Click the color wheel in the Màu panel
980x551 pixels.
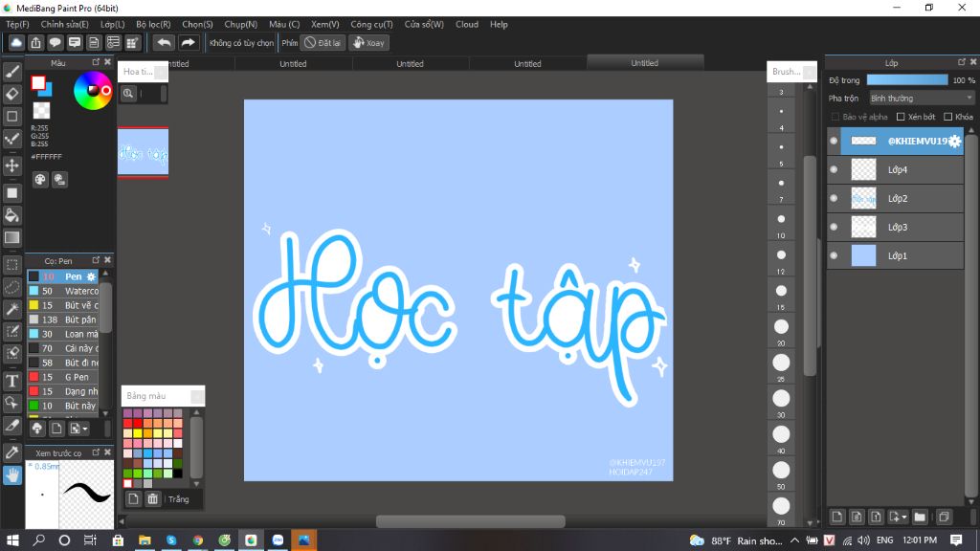coord(93,91)
